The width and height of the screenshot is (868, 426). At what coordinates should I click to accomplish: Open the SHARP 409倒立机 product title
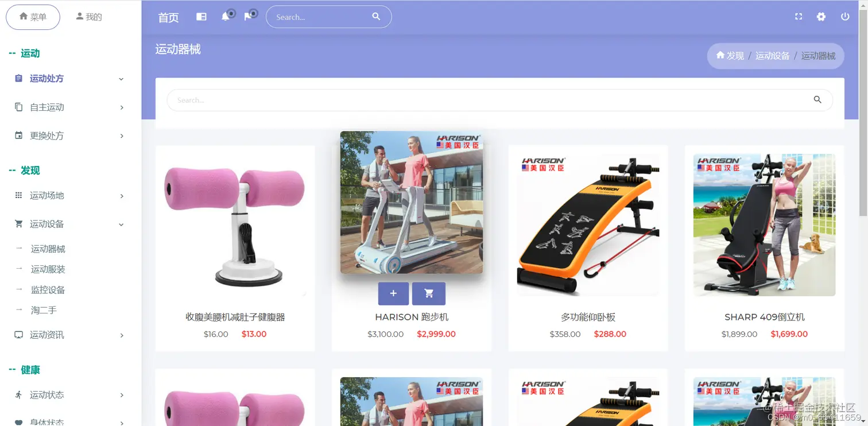point(765,317)
